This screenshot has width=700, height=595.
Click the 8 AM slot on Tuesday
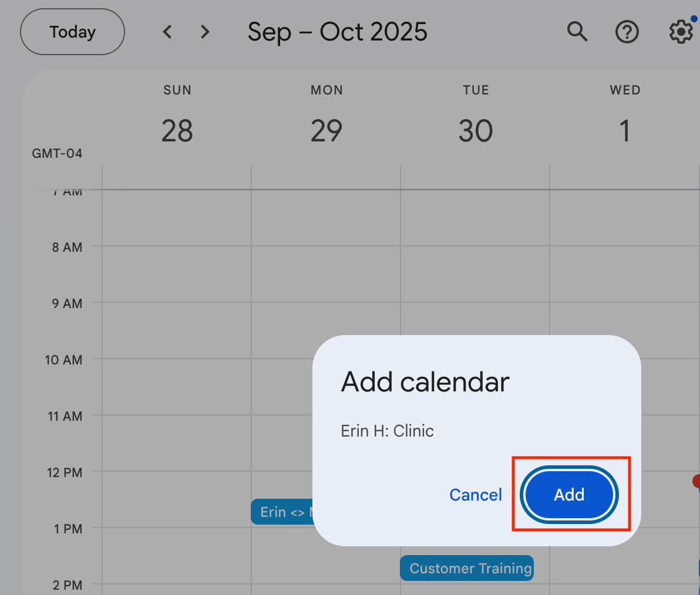475,275
